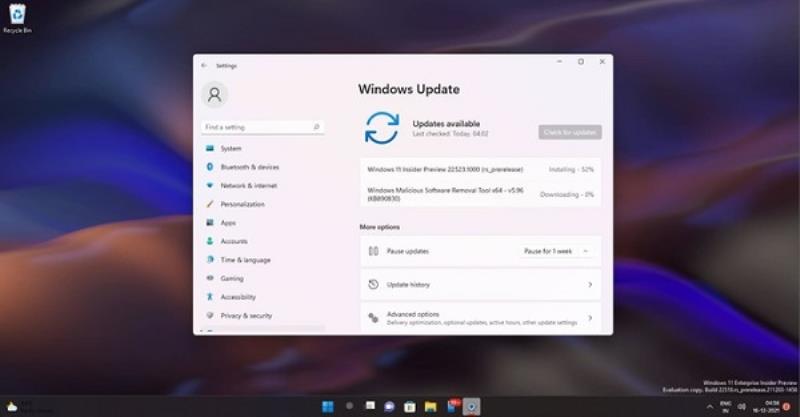This screenshot has height=417, width=800.
Task: Open the volume tray icon
Action: point(742,407)
